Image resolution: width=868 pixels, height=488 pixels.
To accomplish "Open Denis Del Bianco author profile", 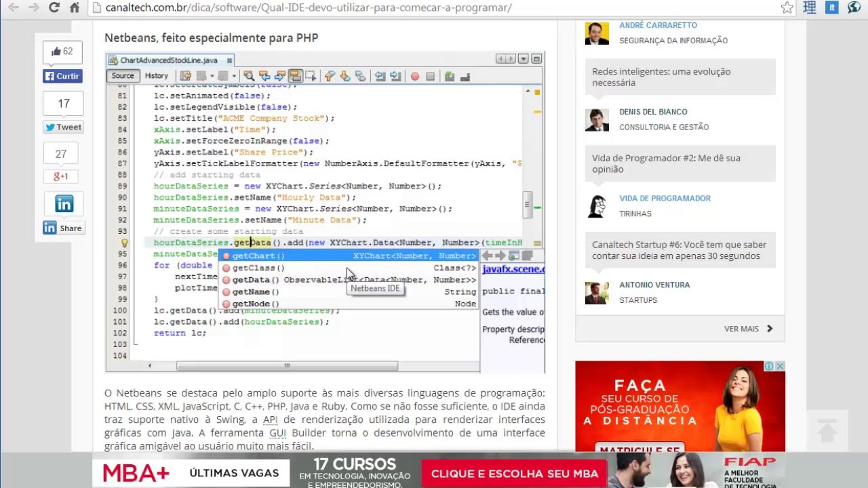I will point(653,112).
